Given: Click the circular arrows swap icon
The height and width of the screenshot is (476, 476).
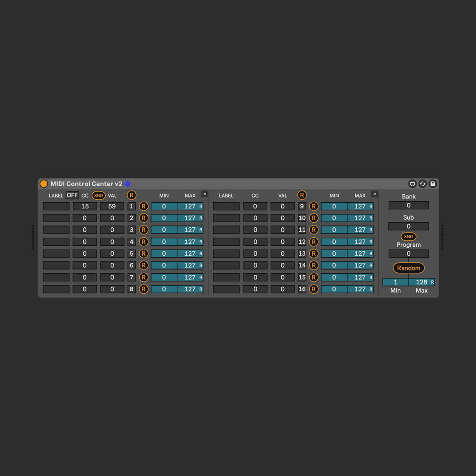Looking at the screenshot, I should pos(422,184).
